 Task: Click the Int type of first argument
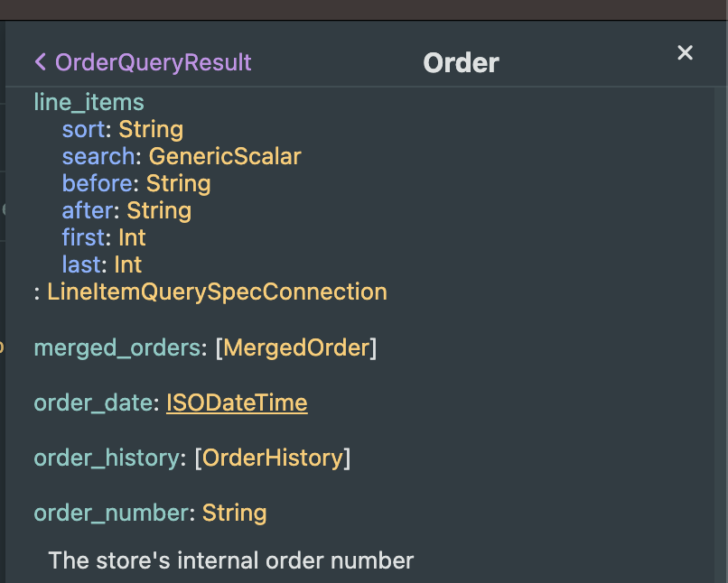(x=132, y=237)
